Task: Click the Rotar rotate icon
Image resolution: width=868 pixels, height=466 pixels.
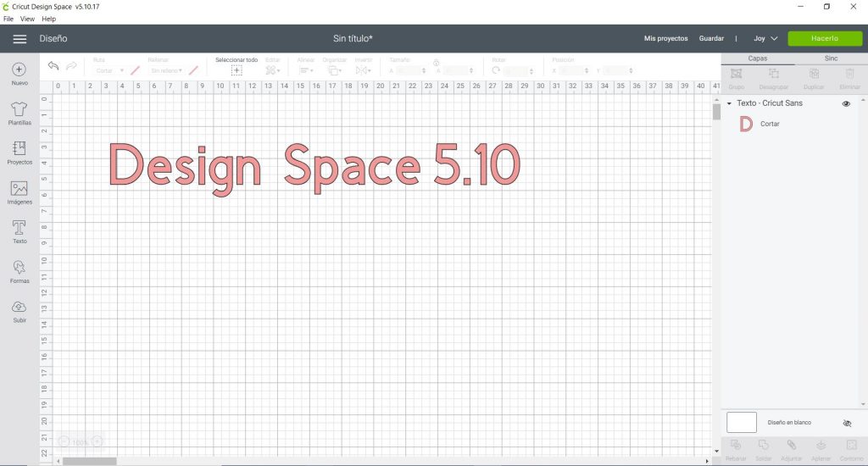Action: pyautogui.click(x=496, y=70)
